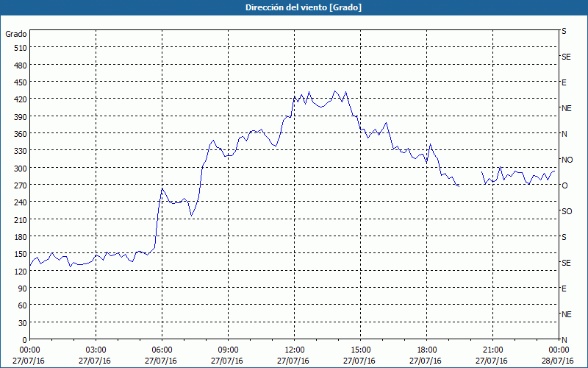This screenshot has width=588, height=368.
Task: Click the 390 y-axis value
Action: click(21, 117)
